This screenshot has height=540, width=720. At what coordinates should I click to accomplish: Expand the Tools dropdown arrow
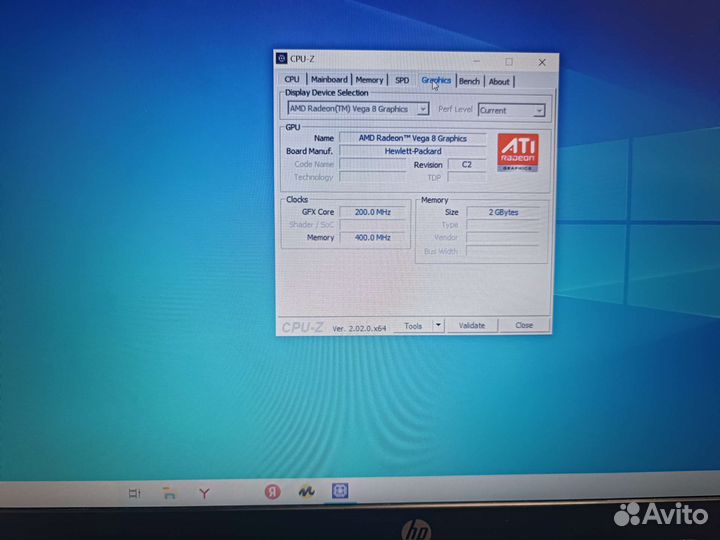coord(439,326)
